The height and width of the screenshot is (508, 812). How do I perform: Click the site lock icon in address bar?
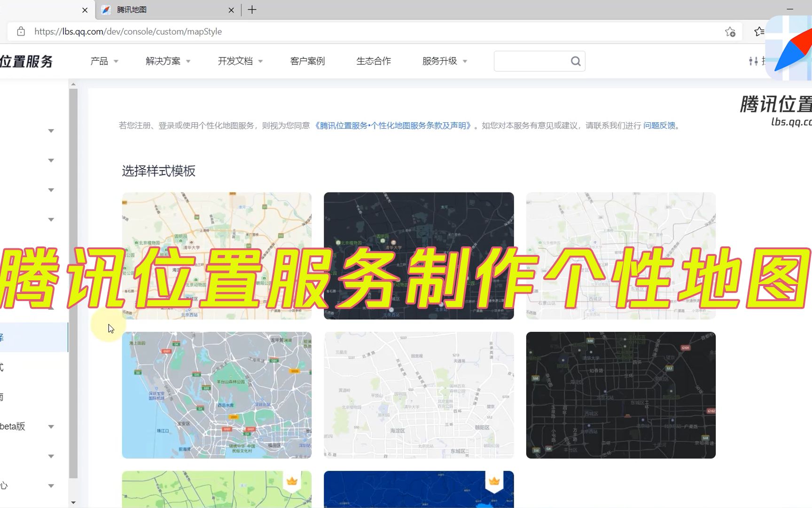21,32
